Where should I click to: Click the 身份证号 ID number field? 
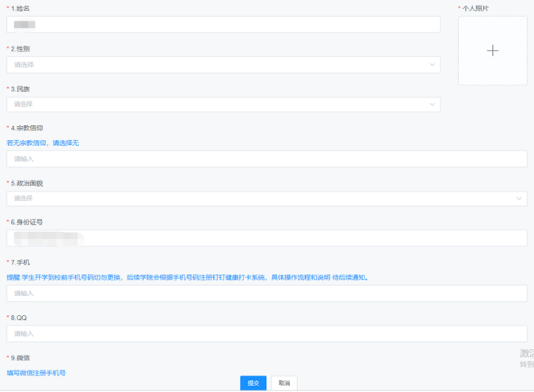pos(266,238)
